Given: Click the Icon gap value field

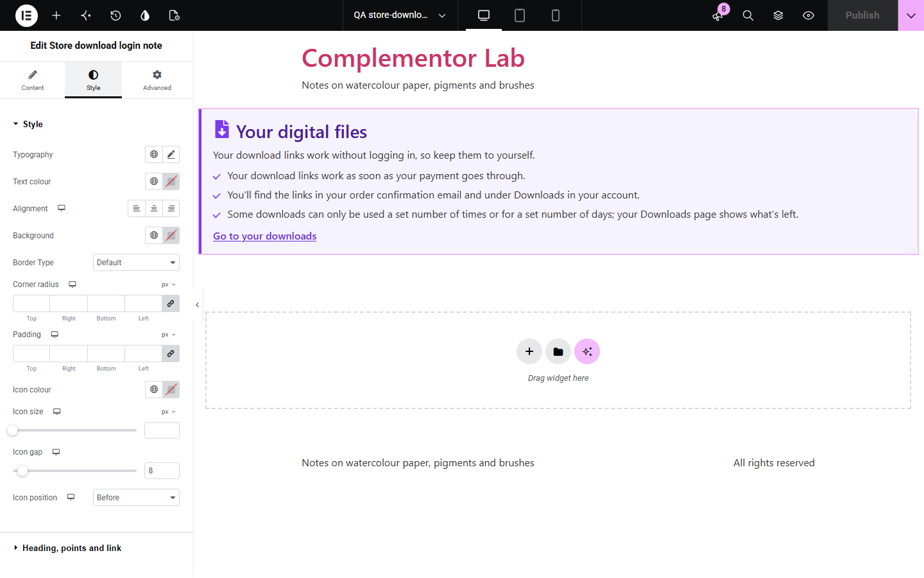Looking at the screenshot, I should point(162,471).
